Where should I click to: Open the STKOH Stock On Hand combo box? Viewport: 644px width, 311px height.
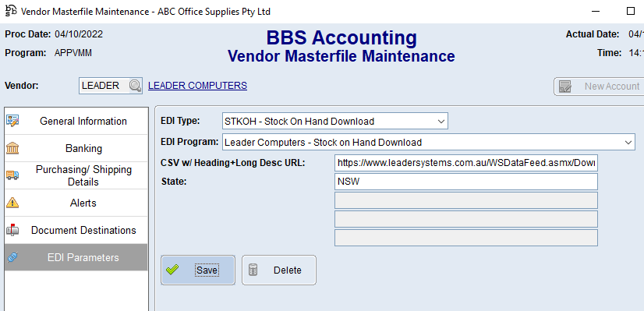pos(334,121)
